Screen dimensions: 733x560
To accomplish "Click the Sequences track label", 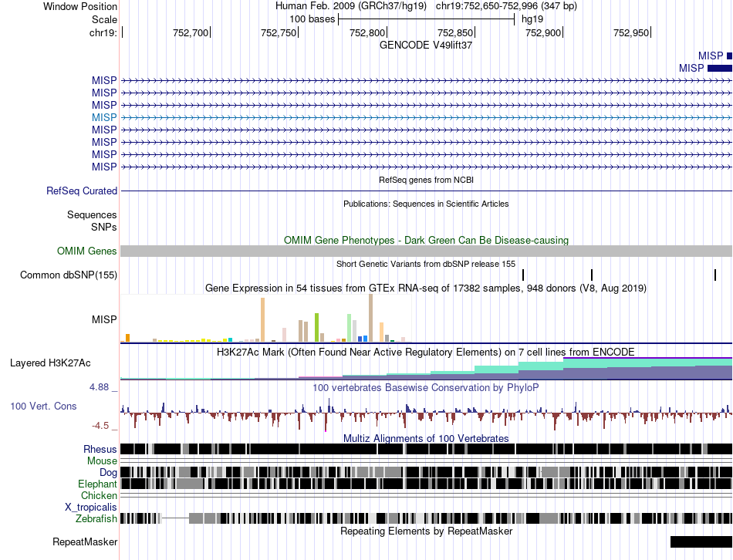I will pos(92,215).
